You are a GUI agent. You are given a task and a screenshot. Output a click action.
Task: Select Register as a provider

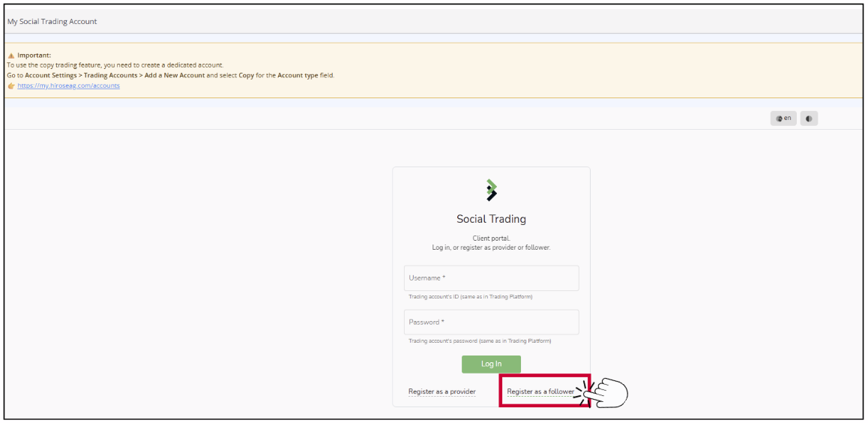tap(441, 391)
